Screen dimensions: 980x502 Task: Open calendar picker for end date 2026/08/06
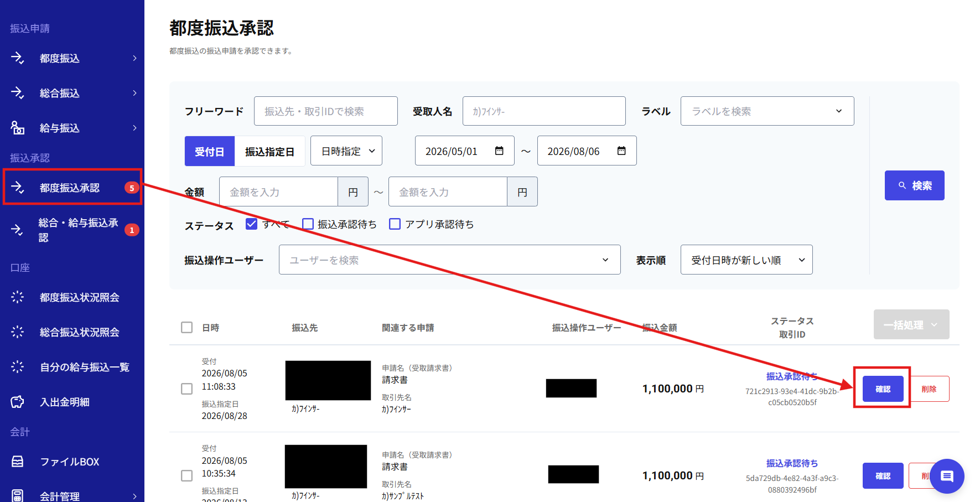click(621, 151)
